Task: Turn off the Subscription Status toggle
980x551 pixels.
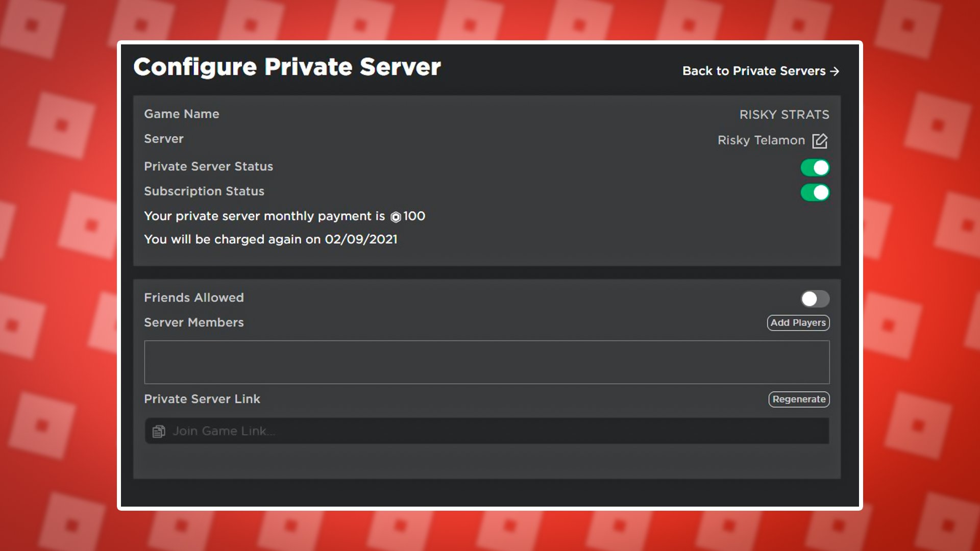Action: 815,192
